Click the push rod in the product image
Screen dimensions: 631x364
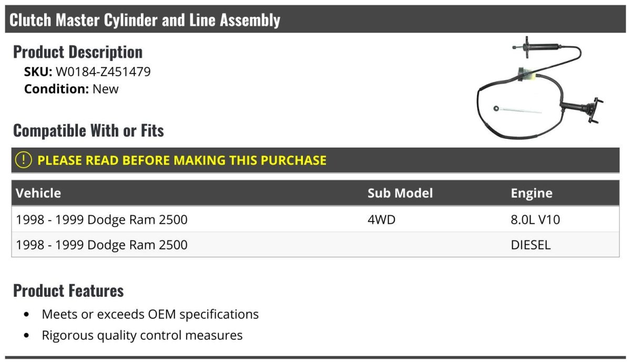[x=517, y=110]
